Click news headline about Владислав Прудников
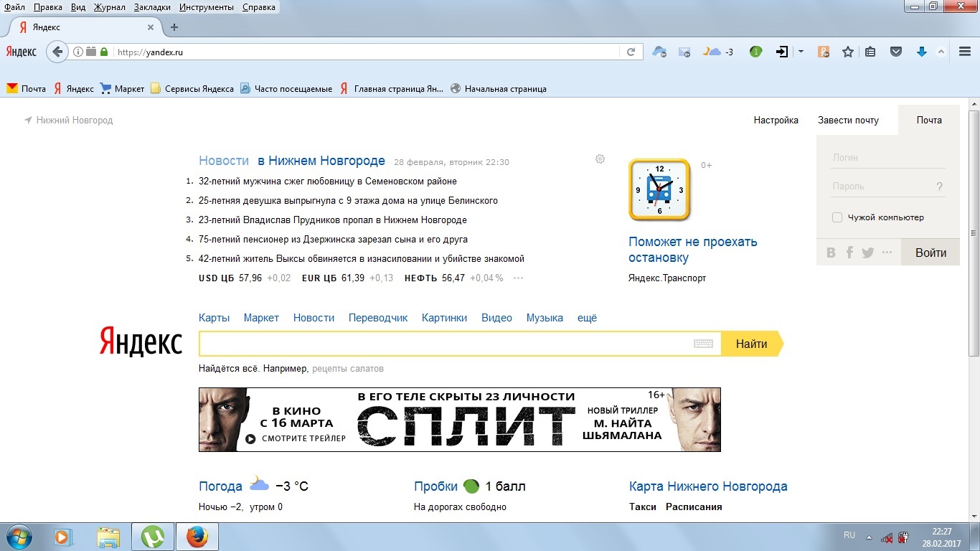This screenshot has height=551, width=980. (x=333, y=220)
